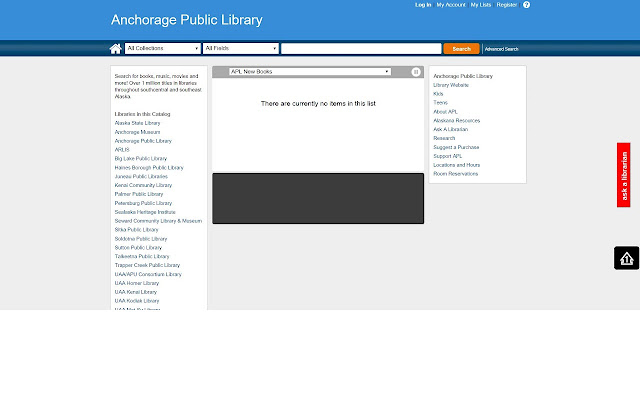Open Seward Community Library & Museum
Viewport: 640px width, 400px height.
[158, 221]
